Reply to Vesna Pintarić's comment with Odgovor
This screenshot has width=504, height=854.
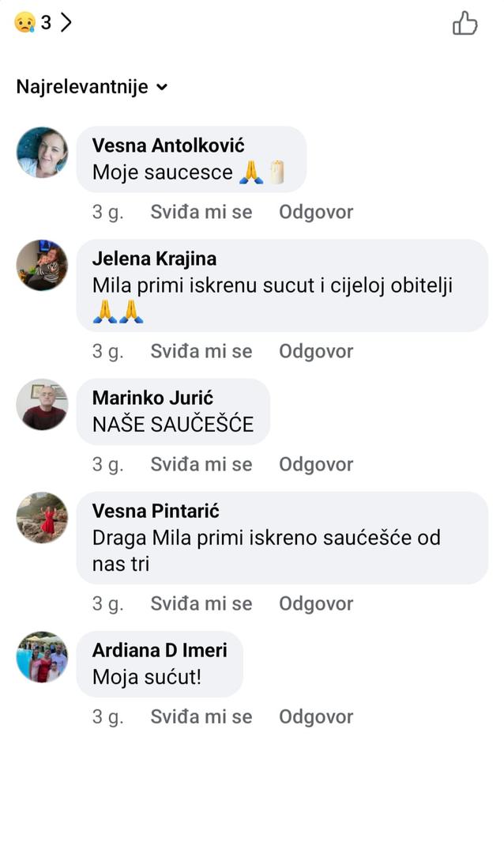tap(316, 603)
